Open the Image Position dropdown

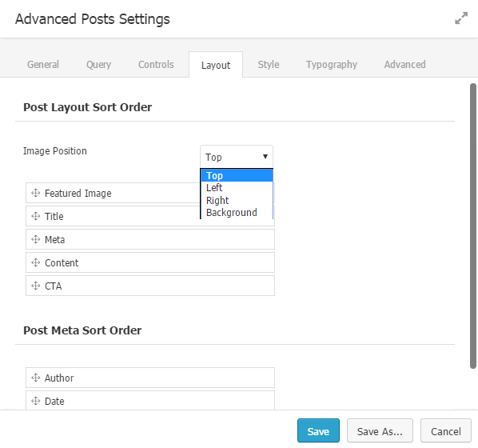click(x=237, y=157)
